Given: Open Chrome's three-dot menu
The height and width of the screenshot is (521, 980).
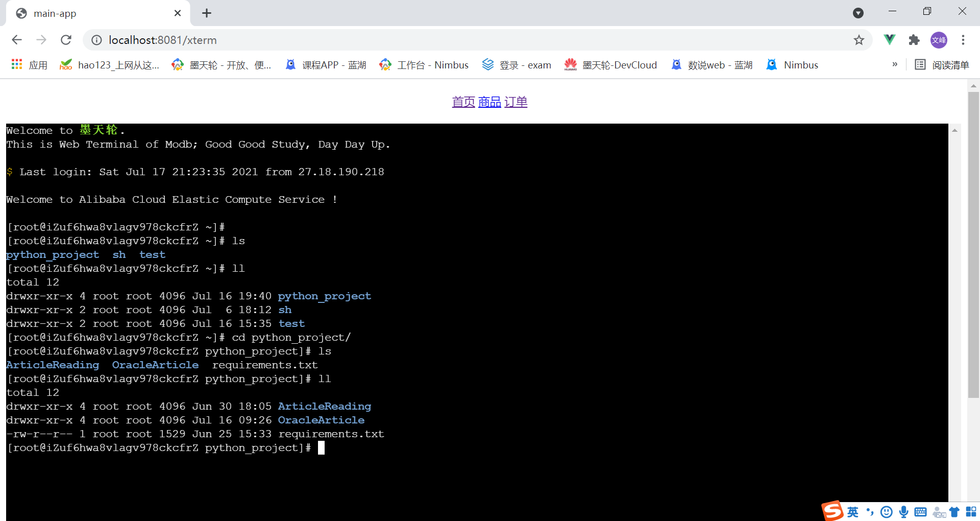Looking at the screenshot, I should (x=963, y=40).
